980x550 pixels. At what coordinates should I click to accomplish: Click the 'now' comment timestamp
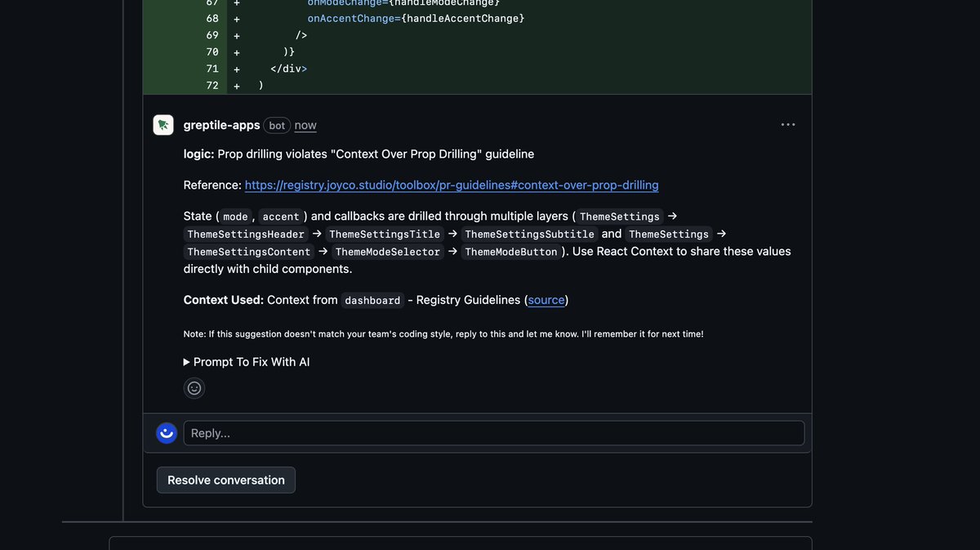click(305, 125)
